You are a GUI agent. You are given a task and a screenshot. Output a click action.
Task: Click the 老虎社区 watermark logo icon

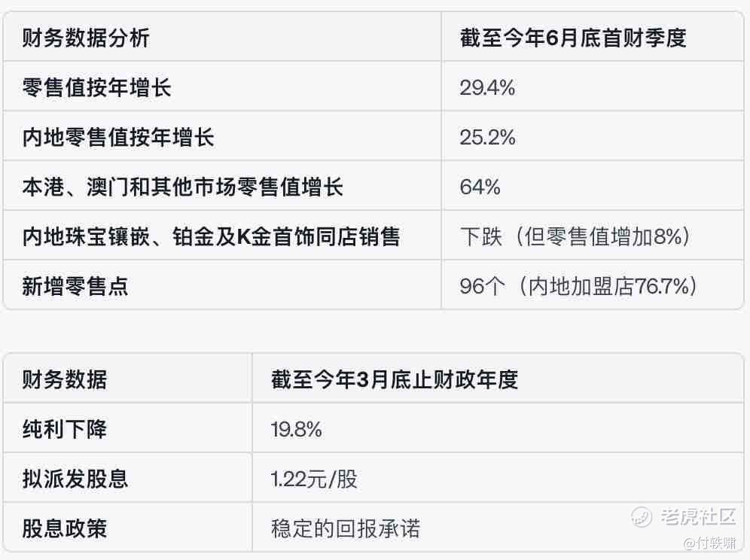click(642, 516)
